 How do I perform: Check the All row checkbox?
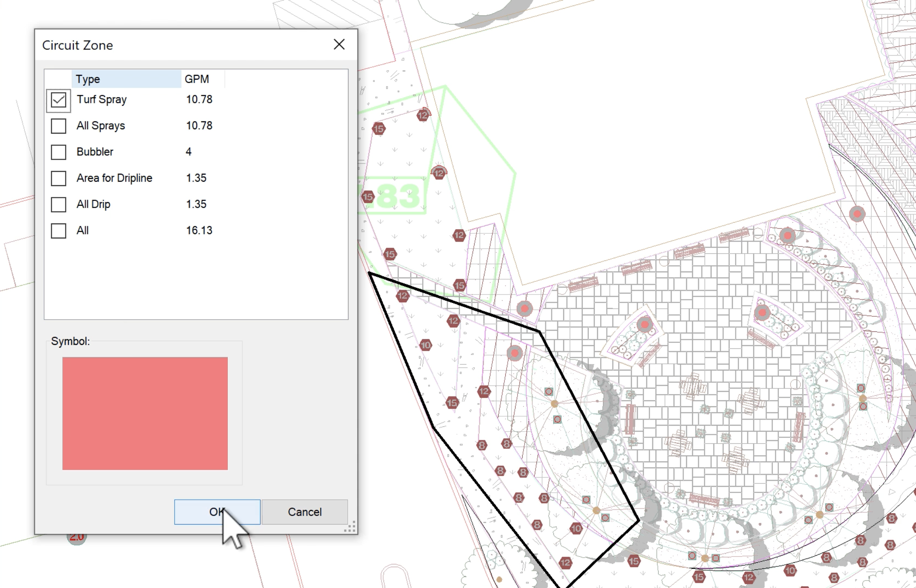click(x=58, y=231)
